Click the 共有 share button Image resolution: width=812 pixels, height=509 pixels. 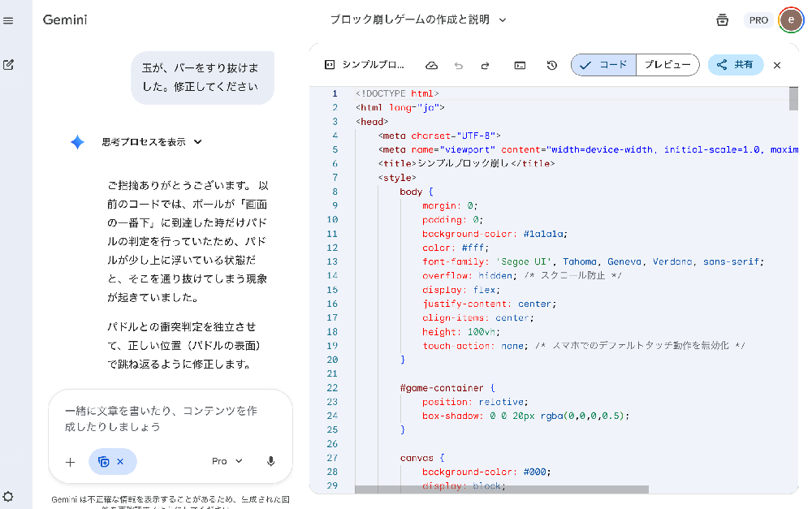click(x=735, y=65)
